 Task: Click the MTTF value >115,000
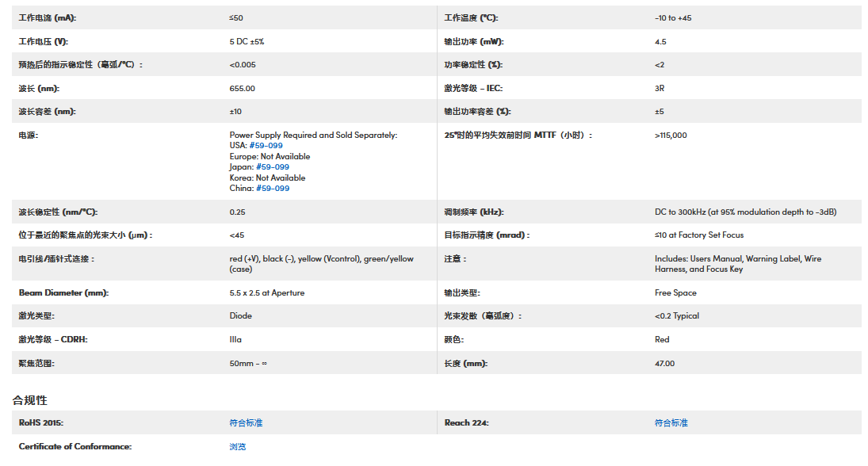(x=671, y=136)
